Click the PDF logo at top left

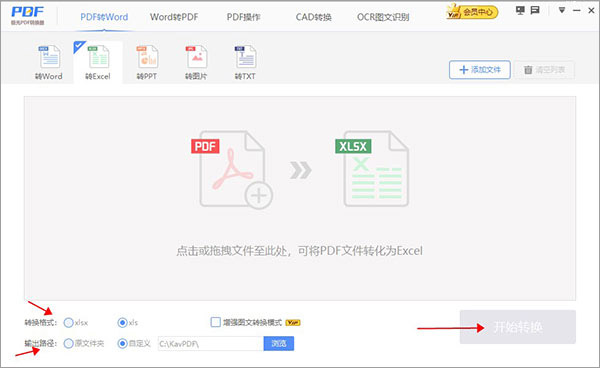pyautogui.click(x=28, y=15)
